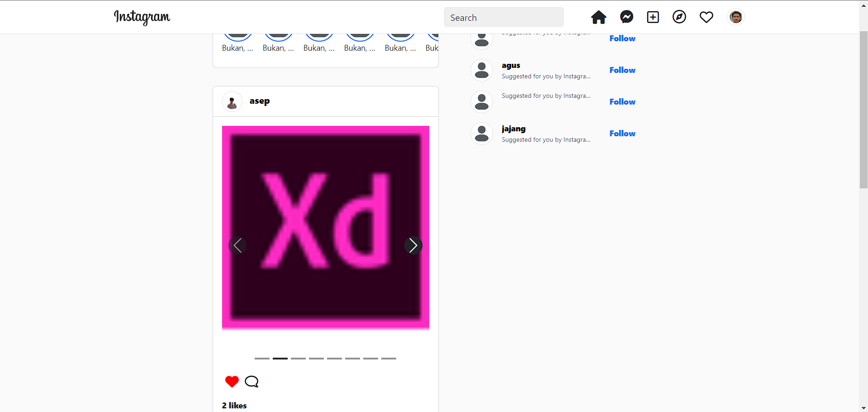Open comments with speech bubble icon

point(251,382)
